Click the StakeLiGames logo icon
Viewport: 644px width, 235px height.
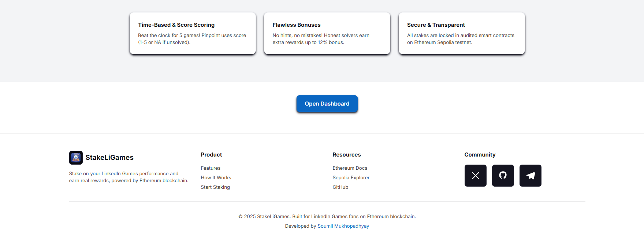tap(76, 158)
